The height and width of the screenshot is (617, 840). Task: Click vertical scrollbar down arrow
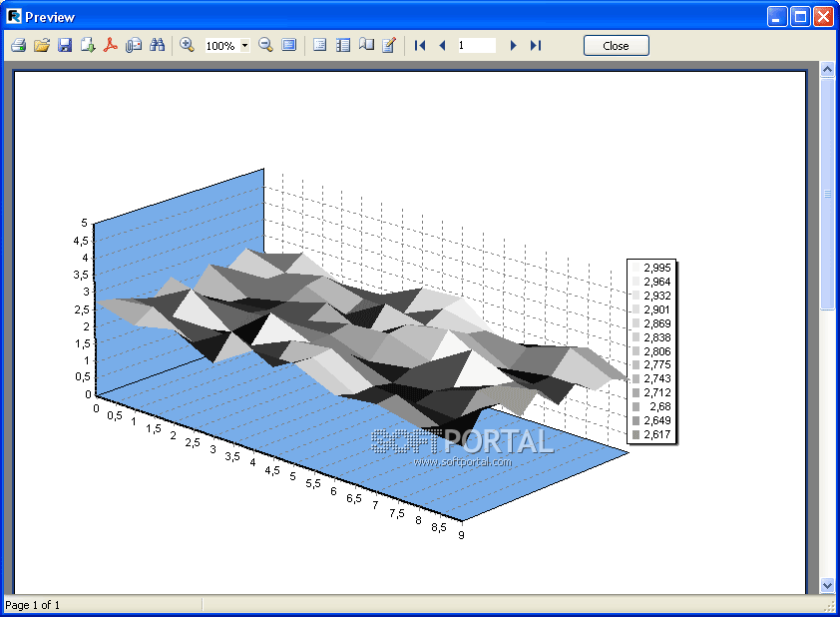pos(827,585)
